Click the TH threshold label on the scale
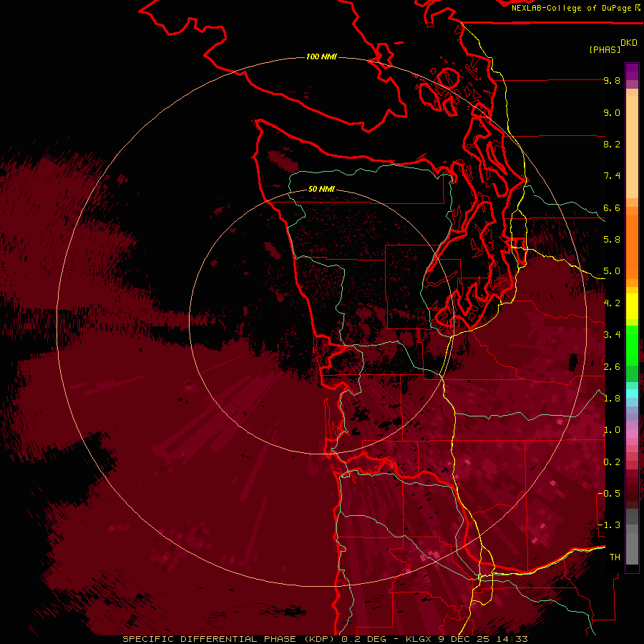The height and width of the screenshot is (644, 644). [x=615, y=557]
